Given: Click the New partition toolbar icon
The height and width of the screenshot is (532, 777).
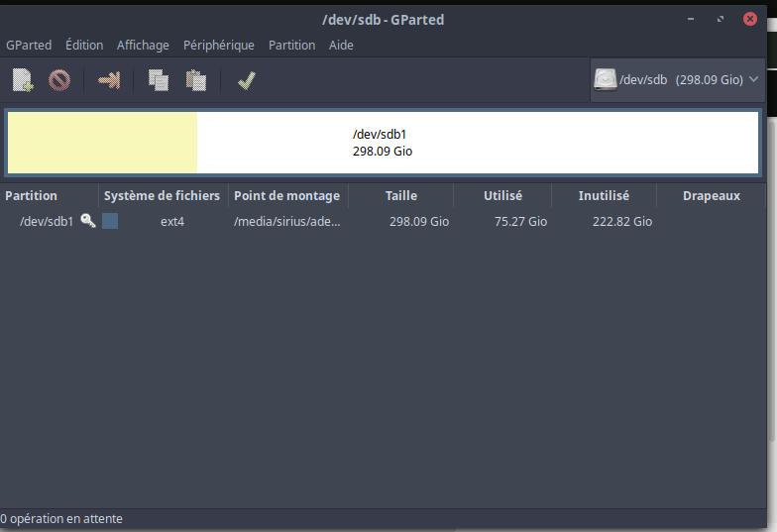Looking at the screenshot, I should [x=23, y=80].
